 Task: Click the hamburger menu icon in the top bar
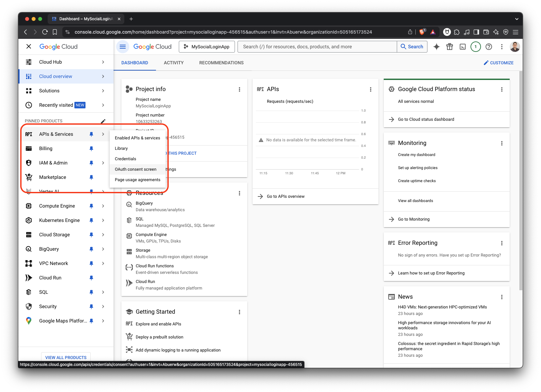click(123, 47)
